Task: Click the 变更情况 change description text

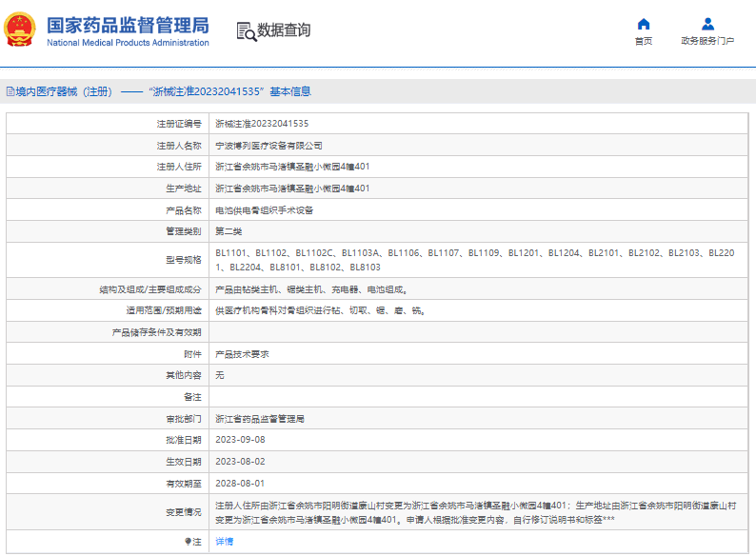Action: 475,512
